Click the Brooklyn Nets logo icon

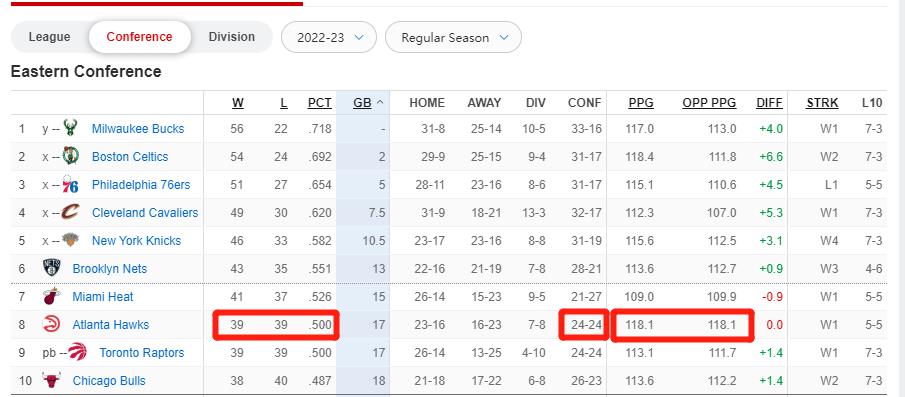point(51,268)
